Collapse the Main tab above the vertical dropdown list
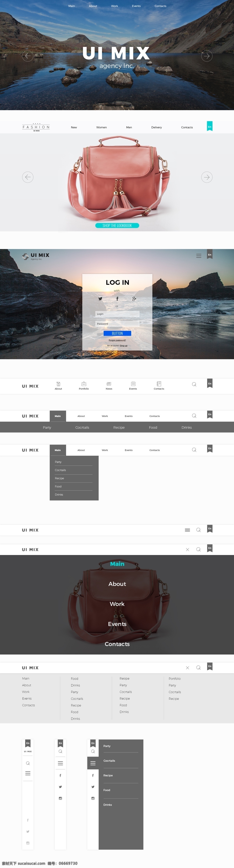Image resolution: width=234 pixels, height=868 pixels. pos(58,450)
